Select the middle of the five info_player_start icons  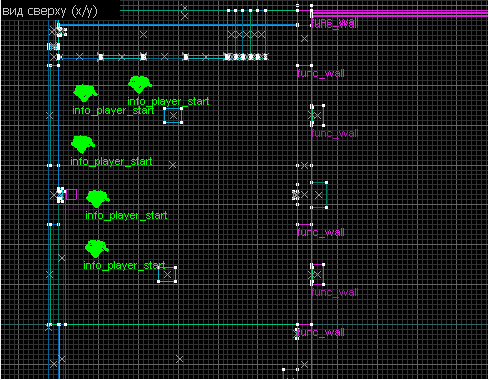point(83,144)
